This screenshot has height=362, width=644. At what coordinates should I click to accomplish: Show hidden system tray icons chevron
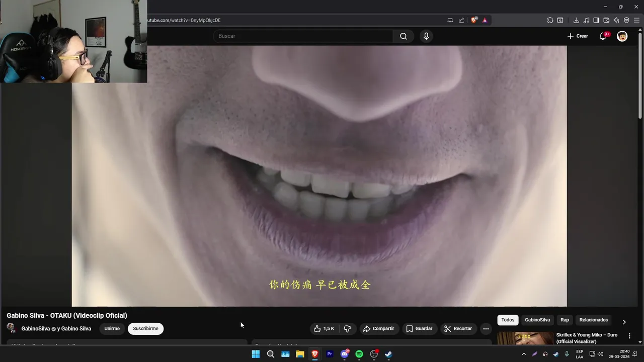coord(524,354)
